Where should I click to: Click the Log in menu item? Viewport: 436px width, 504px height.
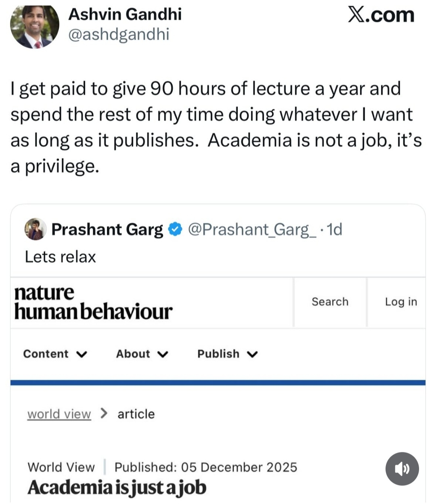coord(400,302)
